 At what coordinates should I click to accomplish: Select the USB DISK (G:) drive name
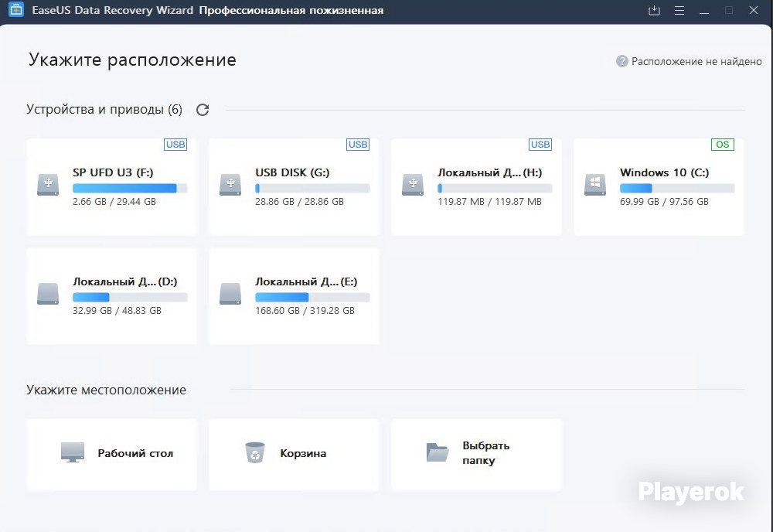pyautogui.click(x=292, y=172)
